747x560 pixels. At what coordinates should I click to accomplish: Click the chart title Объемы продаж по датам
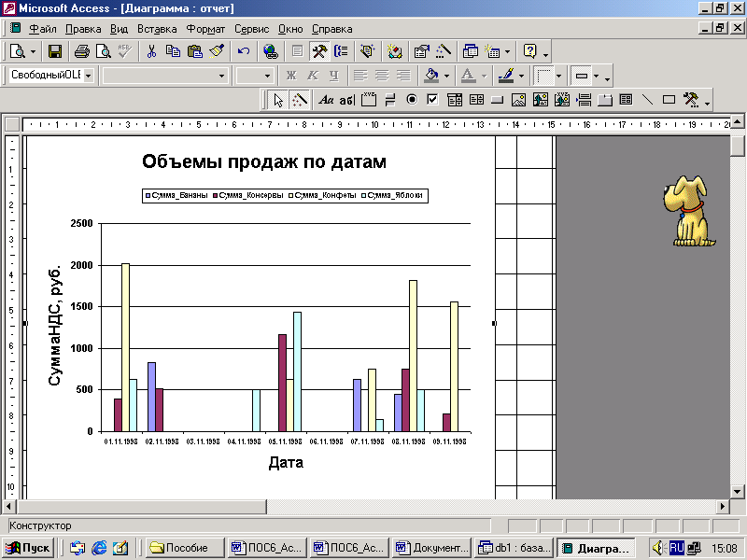[263, 162]
